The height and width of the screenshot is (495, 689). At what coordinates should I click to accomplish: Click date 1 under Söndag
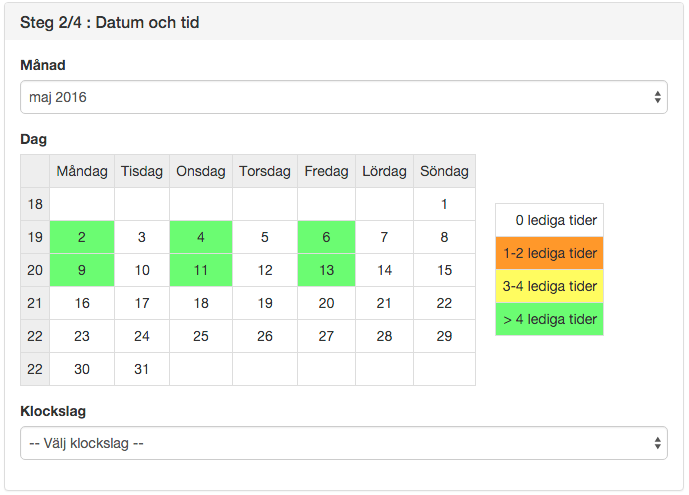[x=444, y=204]
